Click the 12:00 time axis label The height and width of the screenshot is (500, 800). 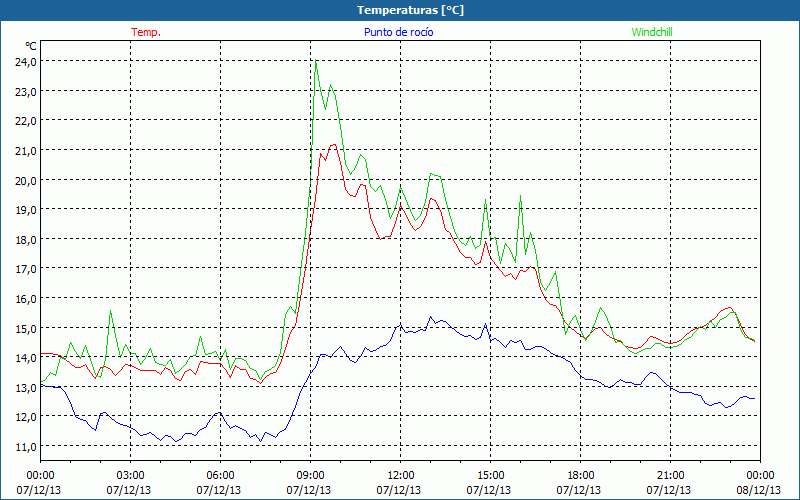(400, 476)
